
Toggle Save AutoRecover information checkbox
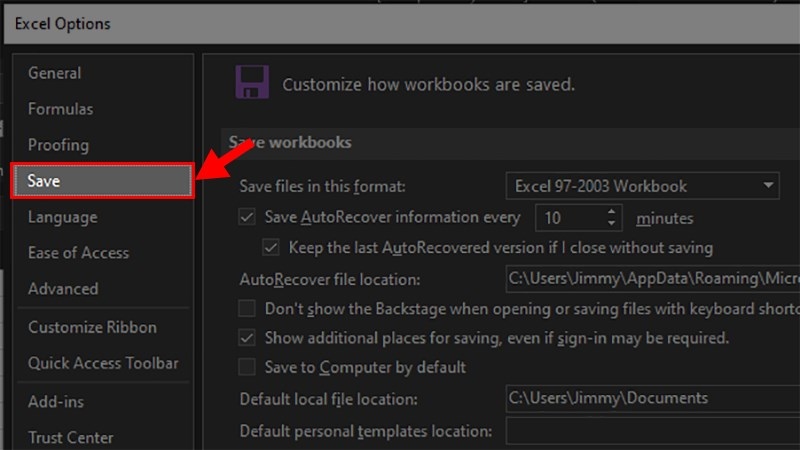(x=248, y=217)
